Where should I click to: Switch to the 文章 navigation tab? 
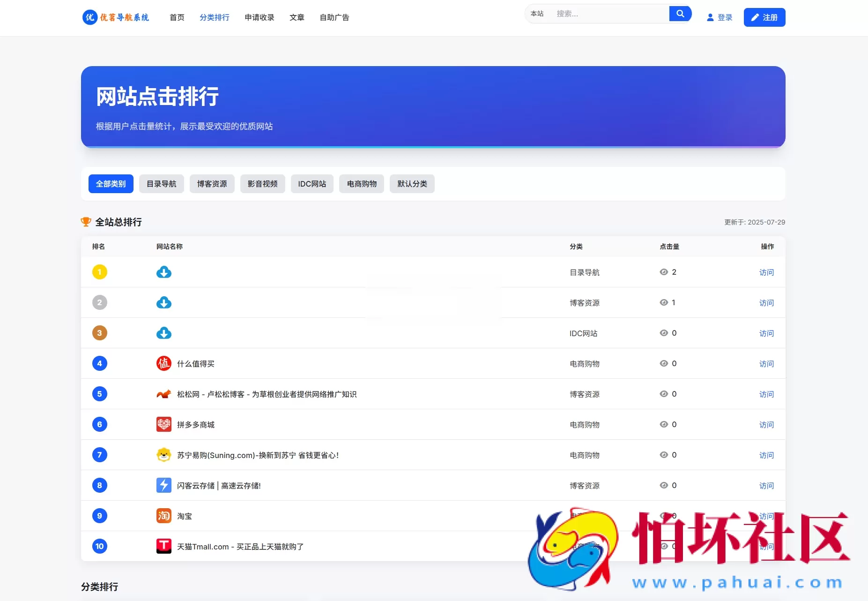(x=297, y=17)
